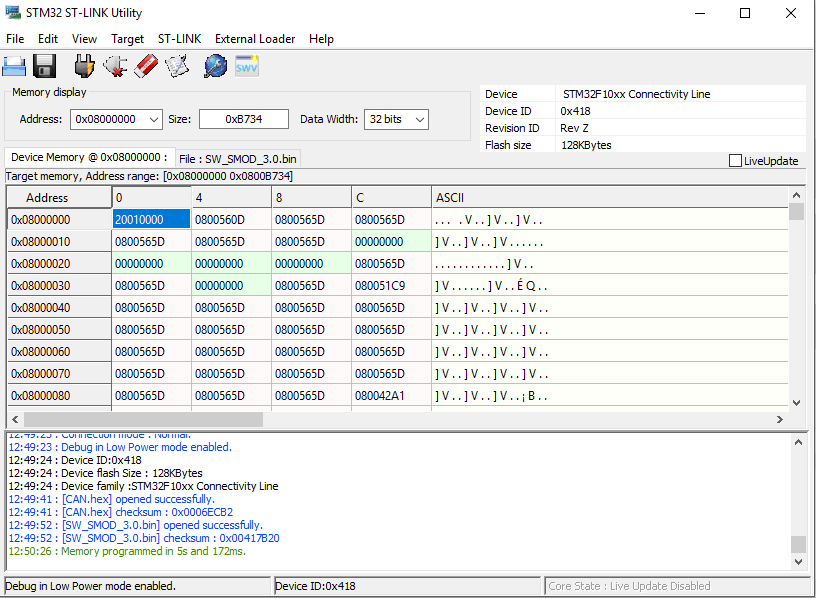816x598 pixels.
Task: Click log line [SW_SMOD_3.0.bin] checksum
Action: (144, 538)
